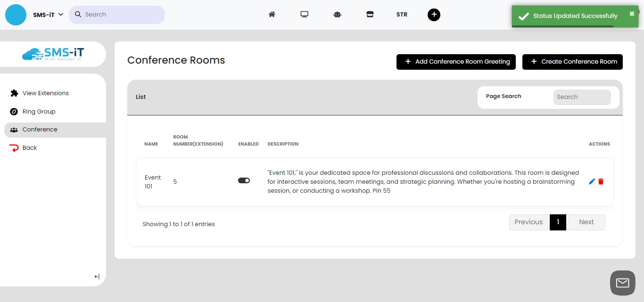Image resolution: width=644 pixels, height=302 pixels.
Task: Edit Event 101 using the pencil icon
Action: tap(592, 181)
